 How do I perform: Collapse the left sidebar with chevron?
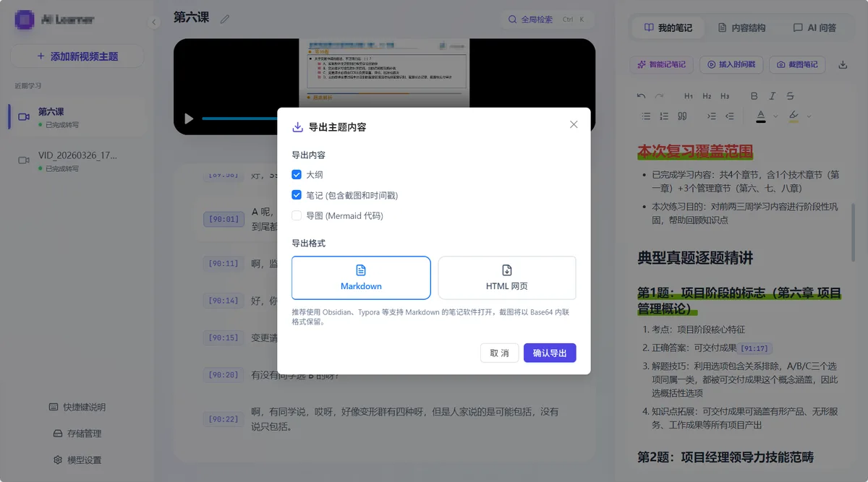(x=154, y=22)
